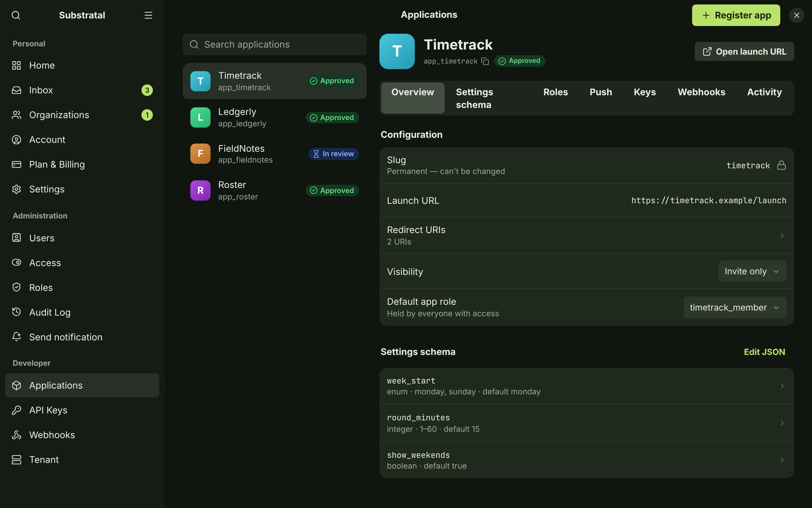Viewport: 812px width, 508px height.
Task: Click the Register app button
Action: coord(736,15)
